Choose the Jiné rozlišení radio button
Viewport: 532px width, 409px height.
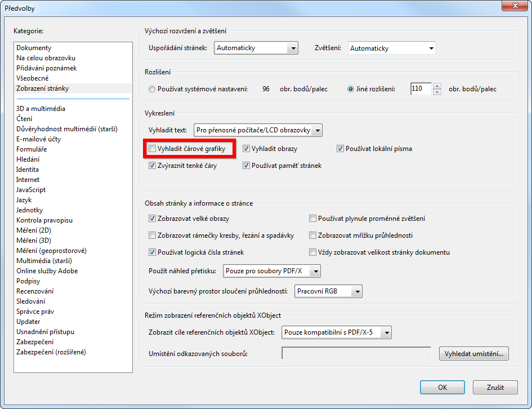coord(351,89)
